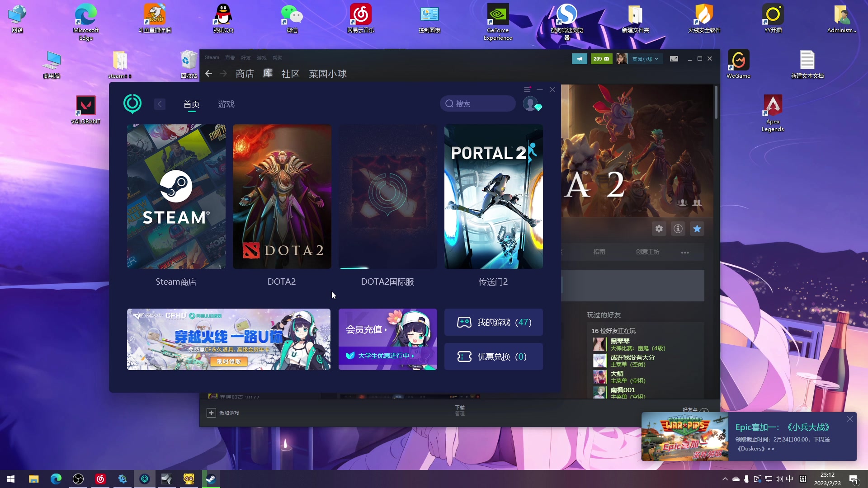Open 我的游戏 (47) list
Viewport: 868px width, 488px height.
click(494, 322)
